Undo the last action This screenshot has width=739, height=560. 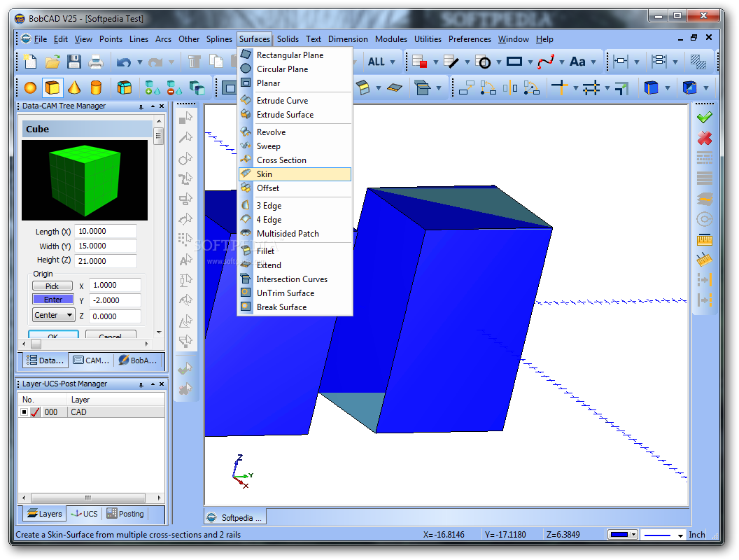[123, 62]
